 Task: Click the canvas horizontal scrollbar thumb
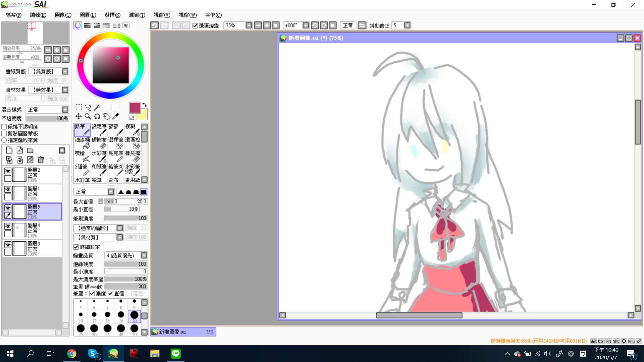coord(419,315)
